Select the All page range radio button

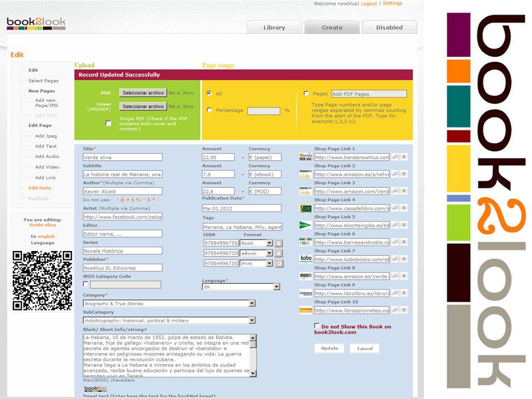tap(209, 93)
